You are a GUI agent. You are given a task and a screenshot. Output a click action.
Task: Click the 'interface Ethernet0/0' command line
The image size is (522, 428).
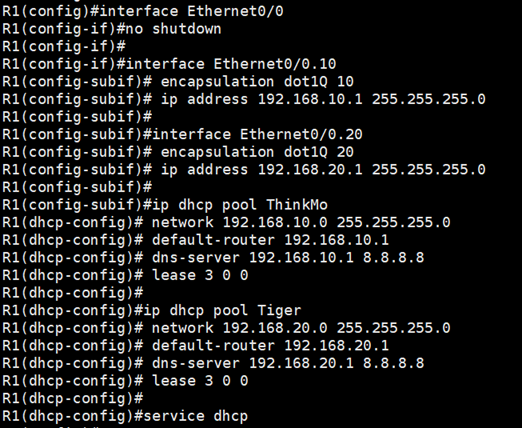(143, 12)
